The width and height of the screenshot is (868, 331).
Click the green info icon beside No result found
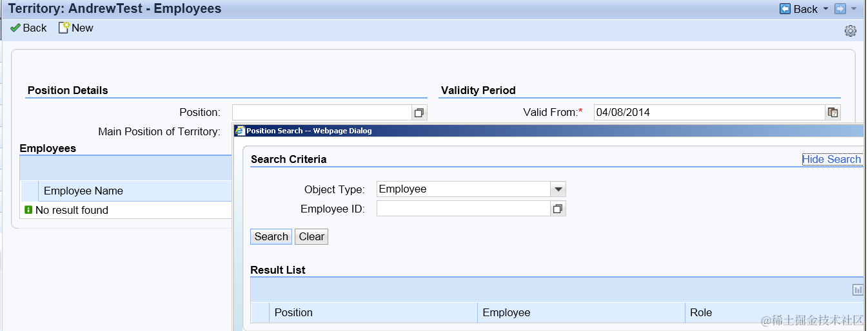pyautogui.click(x=28, y=210)
